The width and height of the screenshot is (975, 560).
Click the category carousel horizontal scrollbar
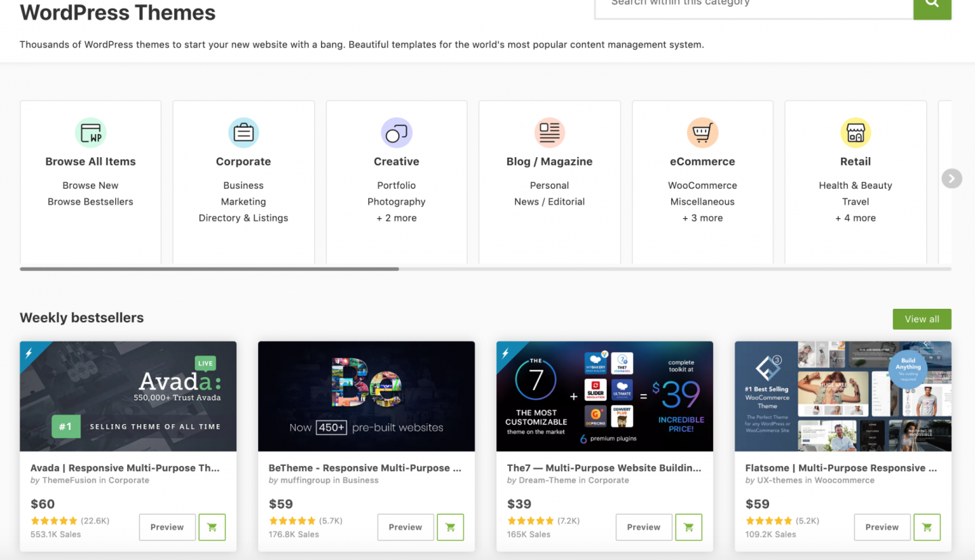210,269
